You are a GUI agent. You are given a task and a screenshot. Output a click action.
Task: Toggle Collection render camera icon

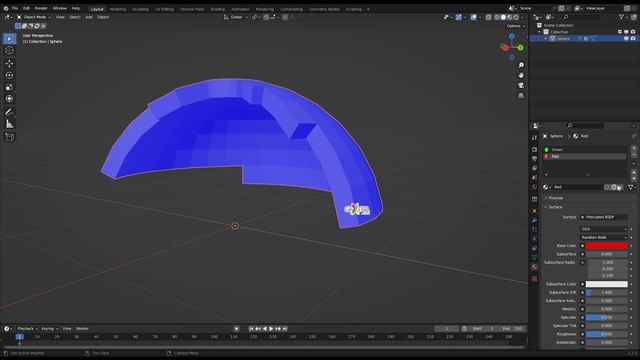coord(633,32)
